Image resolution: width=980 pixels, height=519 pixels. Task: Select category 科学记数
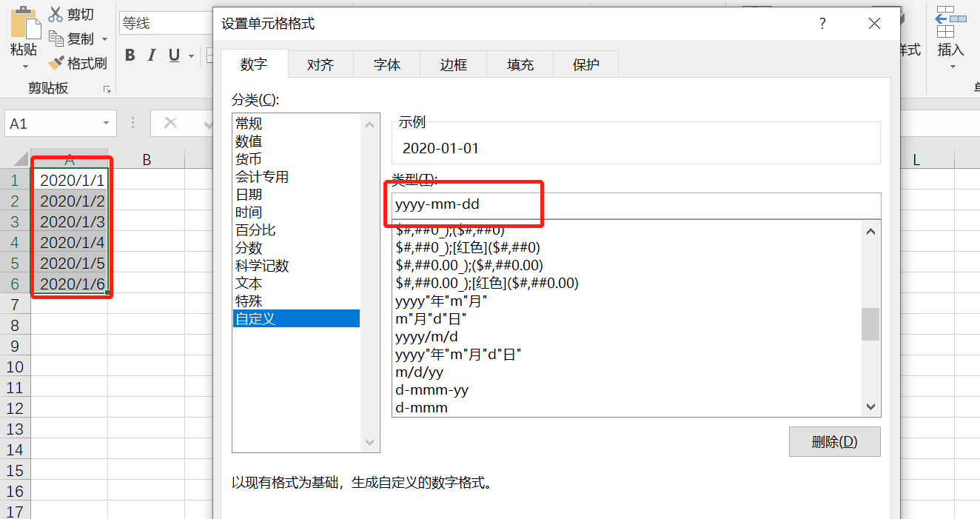[296, 266]
